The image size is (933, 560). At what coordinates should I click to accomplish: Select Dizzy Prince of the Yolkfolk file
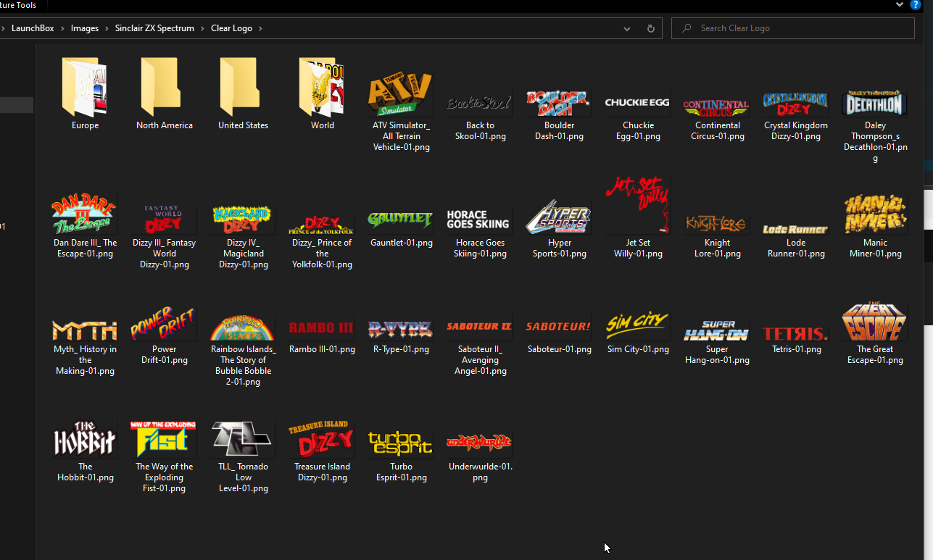point(323,242)
